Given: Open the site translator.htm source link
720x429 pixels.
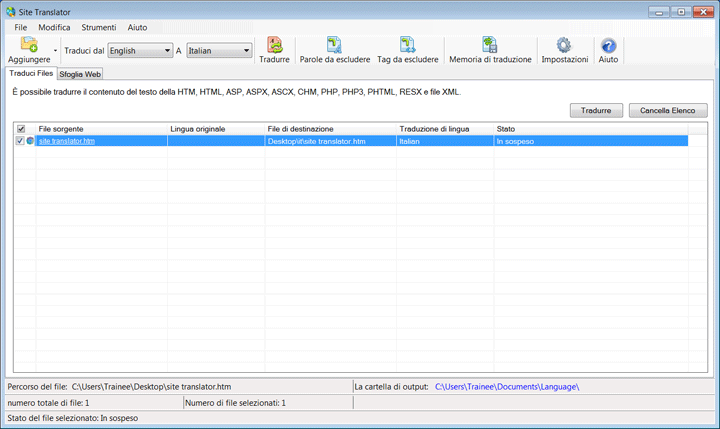Looking at the screenshot, I should coord(67,141).
